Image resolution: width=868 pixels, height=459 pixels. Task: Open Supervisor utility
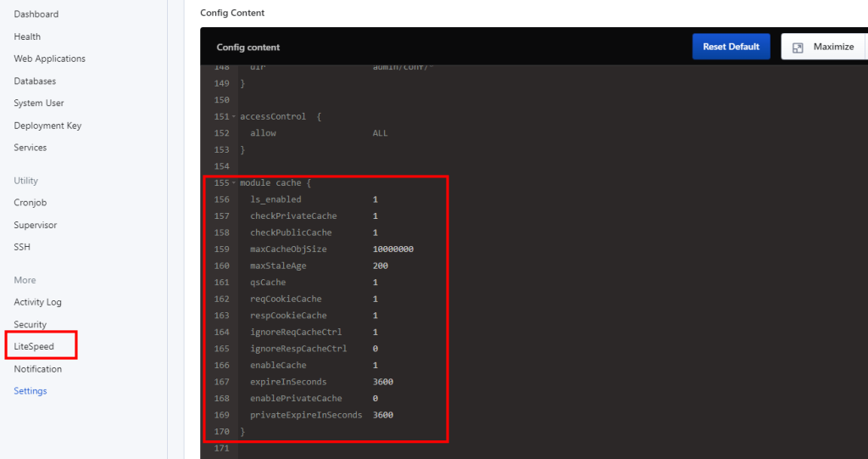point(36,225)
